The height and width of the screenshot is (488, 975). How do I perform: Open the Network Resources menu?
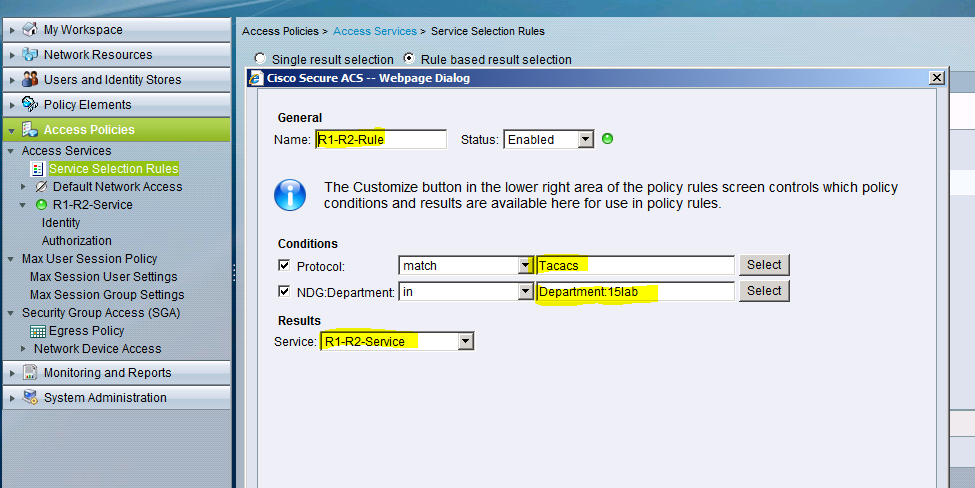click(117, 55)
